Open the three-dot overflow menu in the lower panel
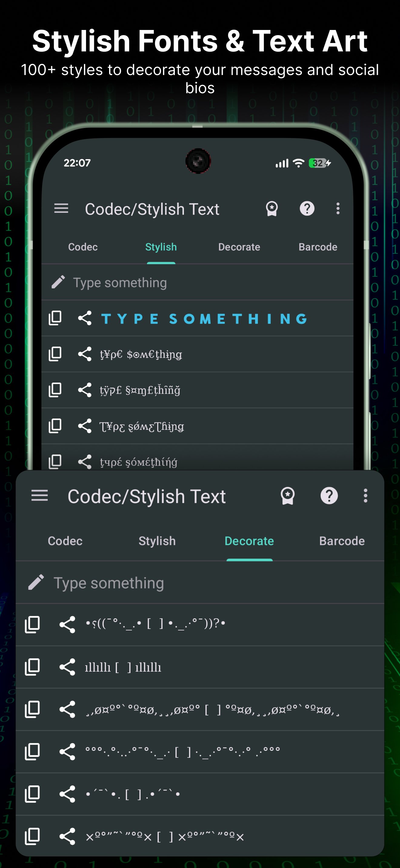The width and height of the screenshot is (400, 868). pos(365,496)
